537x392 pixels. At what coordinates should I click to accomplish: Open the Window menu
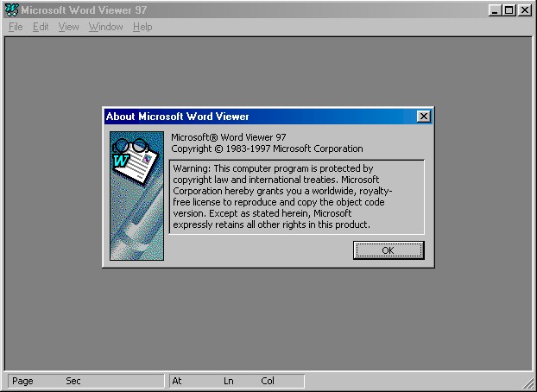(x=106, y=27)
